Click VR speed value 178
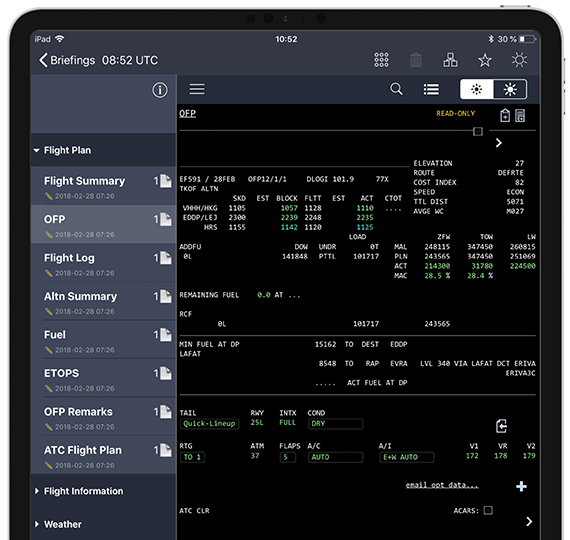This screenshot has height=540, width=570. pos(501,456)
